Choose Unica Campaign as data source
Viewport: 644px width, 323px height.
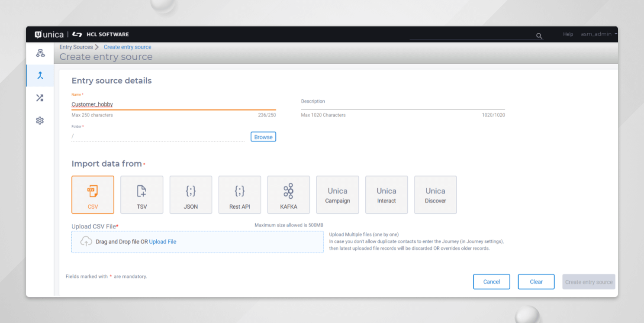coord(337,194)
